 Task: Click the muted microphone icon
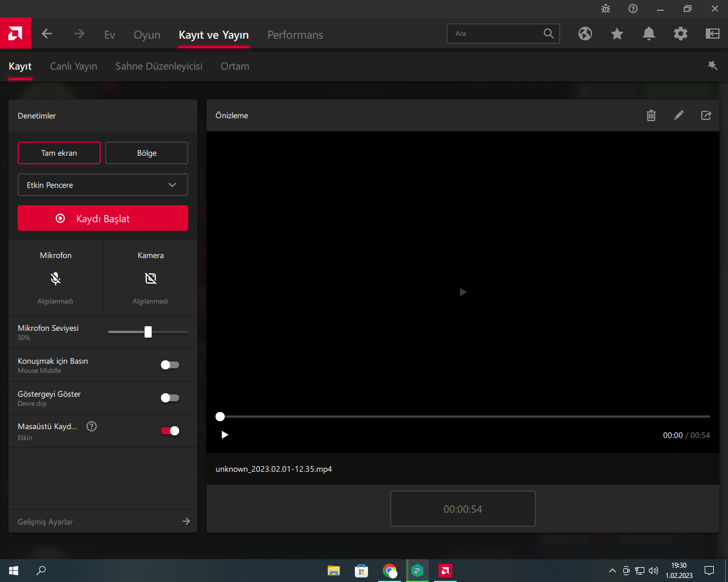(x=56, y=278)
